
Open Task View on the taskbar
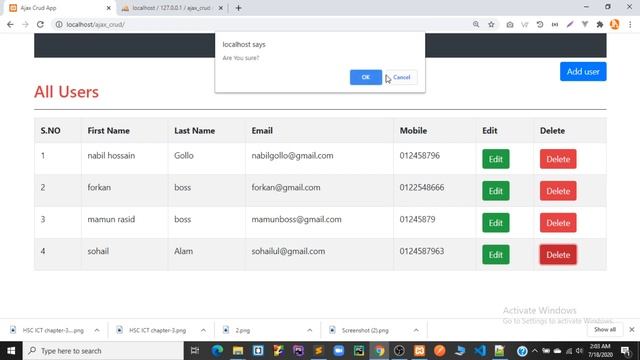tap(195, 351)
